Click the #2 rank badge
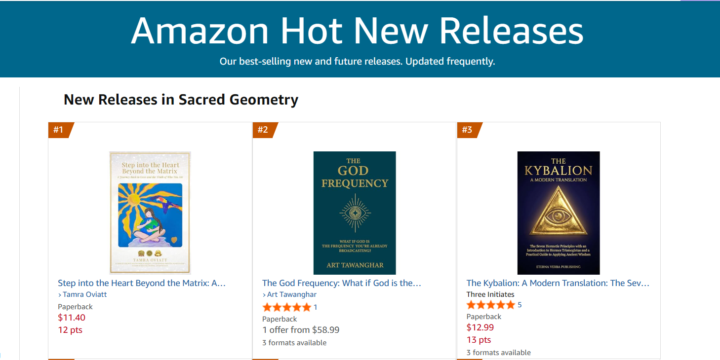The width and height of the screenshot is (720, 360). [x=265, y=130]
